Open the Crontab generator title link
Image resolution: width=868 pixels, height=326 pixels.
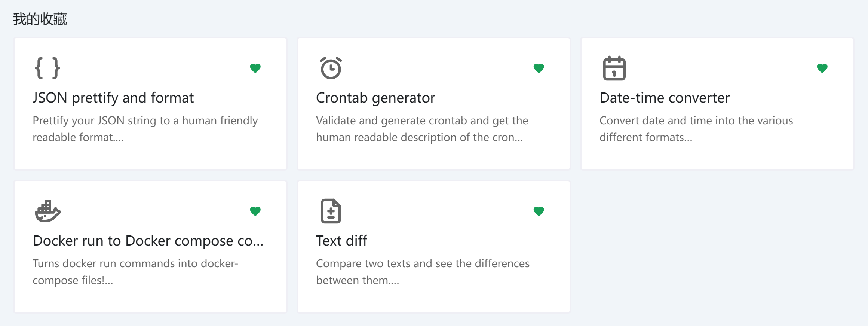(375, 98)
